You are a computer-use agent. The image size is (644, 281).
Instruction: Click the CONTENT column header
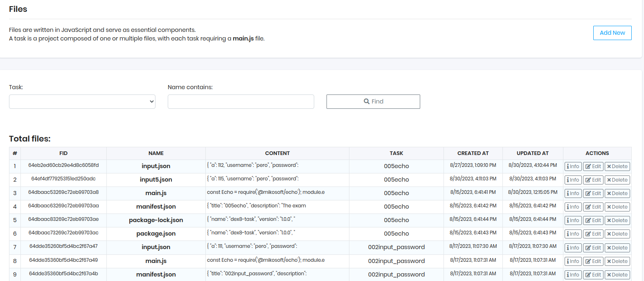[277, 153]
